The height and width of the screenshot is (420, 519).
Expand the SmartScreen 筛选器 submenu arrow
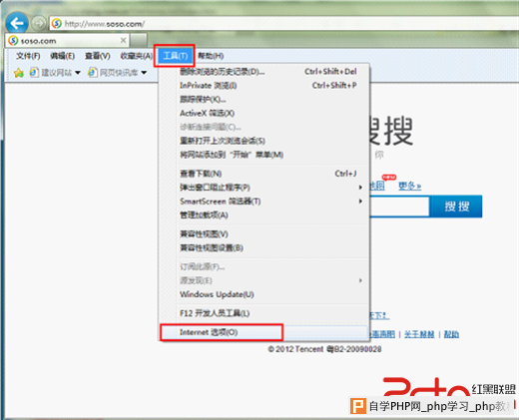[x=360, y=202]
